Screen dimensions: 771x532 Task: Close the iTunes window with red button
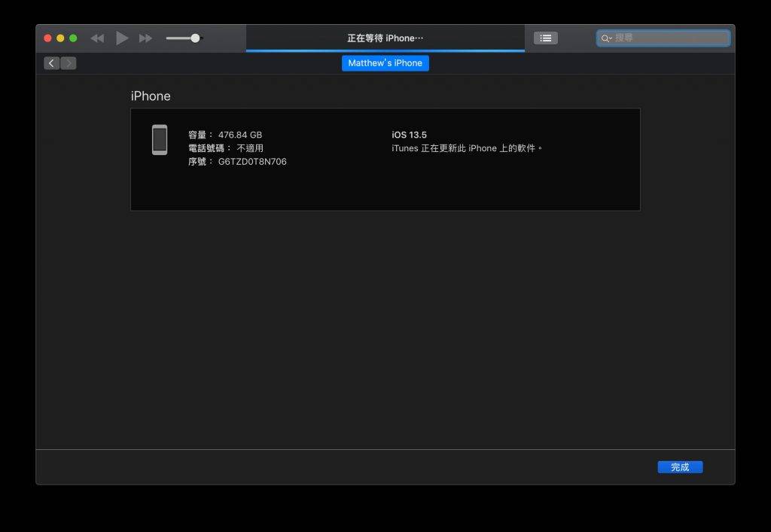tap(47, 38)
